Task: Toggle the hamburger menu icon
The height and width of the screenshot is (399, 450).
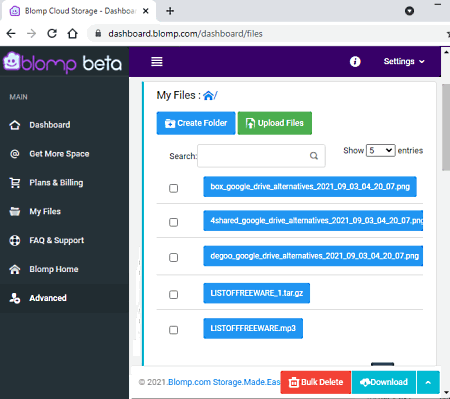Action: tap(157, 61)
